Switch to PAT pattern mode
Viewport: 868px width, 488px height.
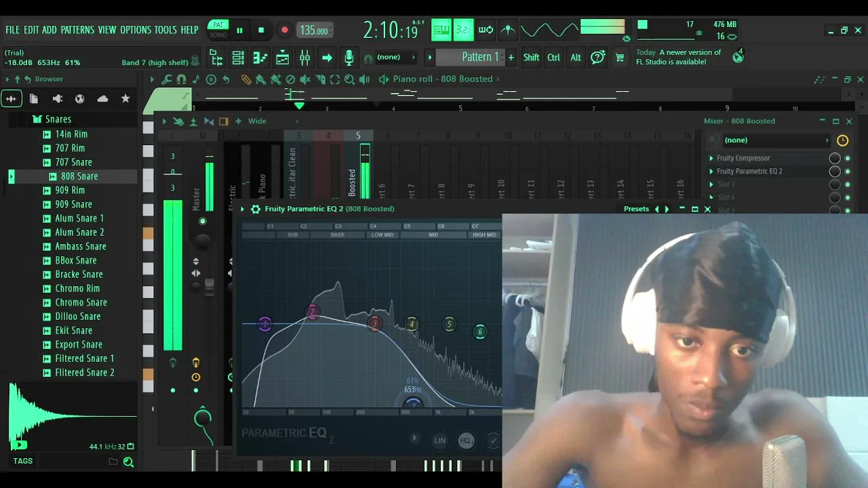(x=218, y=25)
